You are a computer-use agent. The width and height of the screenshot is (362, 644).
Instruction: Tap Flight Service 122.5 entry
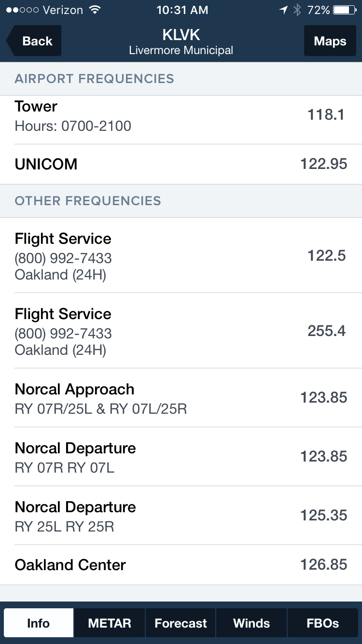181,255
